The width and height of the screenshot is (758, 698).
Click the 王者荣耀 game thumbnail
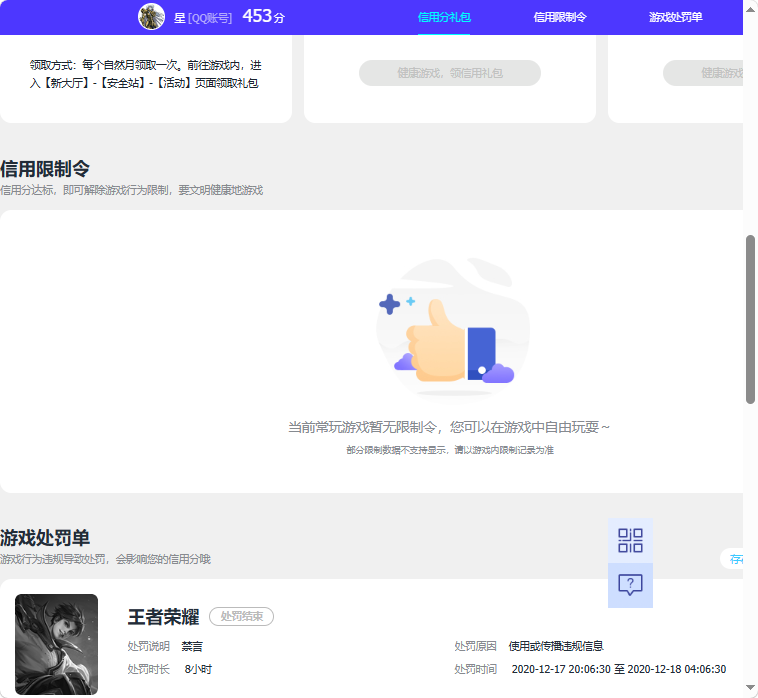(57, 644)
